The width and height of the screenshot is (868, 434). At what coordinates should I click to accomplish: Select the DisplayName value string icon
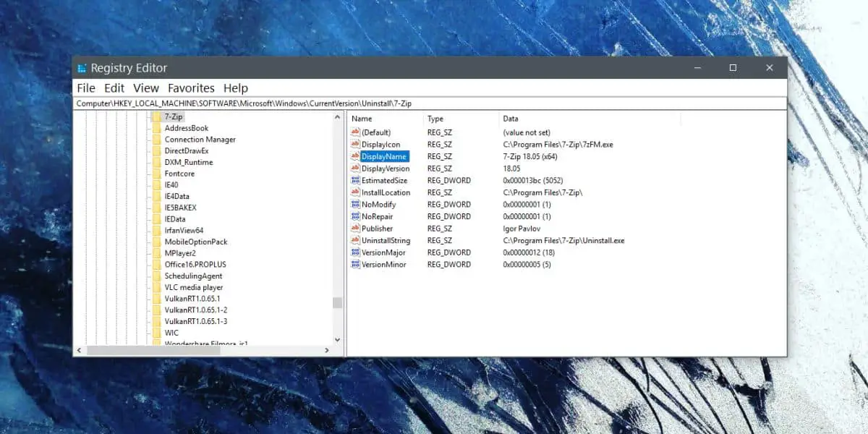(355, 156)
